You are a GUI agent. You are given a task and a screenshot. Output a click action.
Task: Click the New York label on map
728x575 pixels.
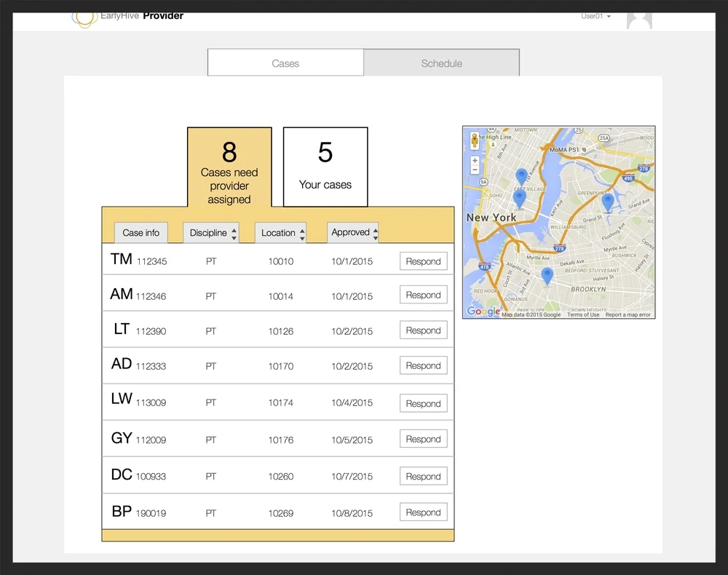[x=491, y=217]
